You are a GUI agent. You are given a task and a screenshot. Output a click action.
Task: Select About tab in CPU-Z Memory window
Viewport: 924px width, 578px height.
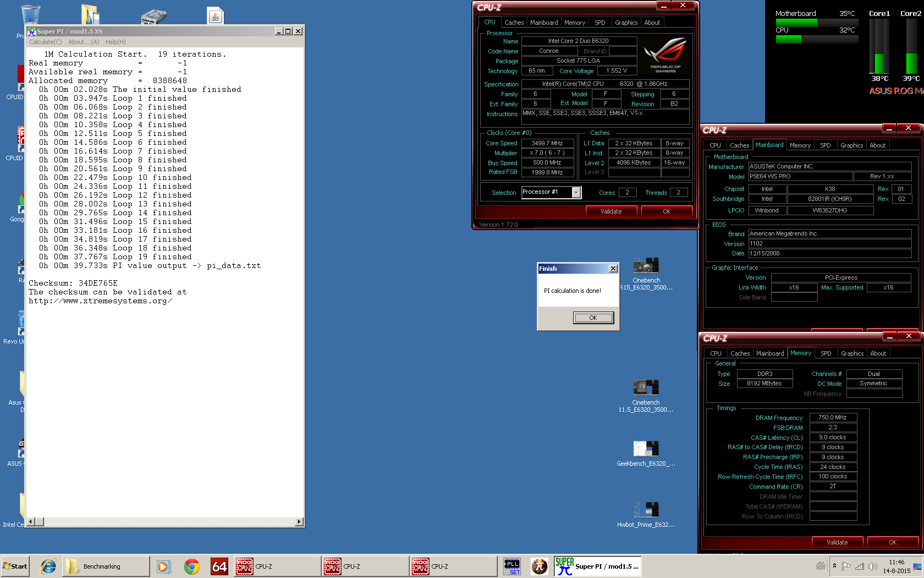[x=878, y=353]
